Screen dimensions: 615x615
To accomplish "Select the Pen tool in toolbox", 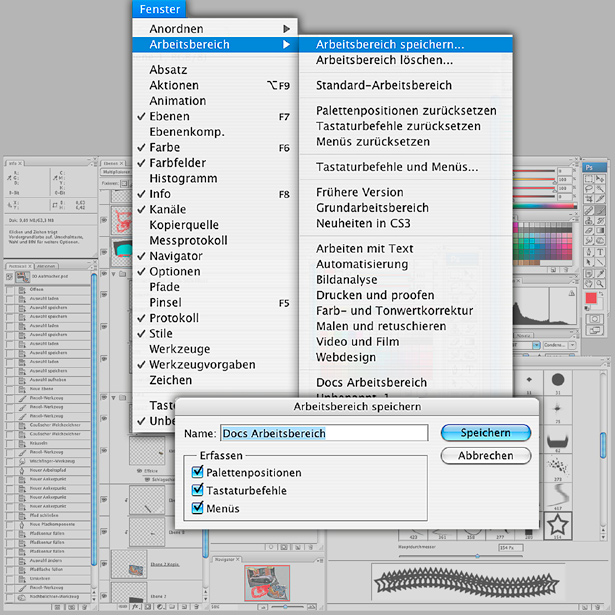I will pos(589,252).
